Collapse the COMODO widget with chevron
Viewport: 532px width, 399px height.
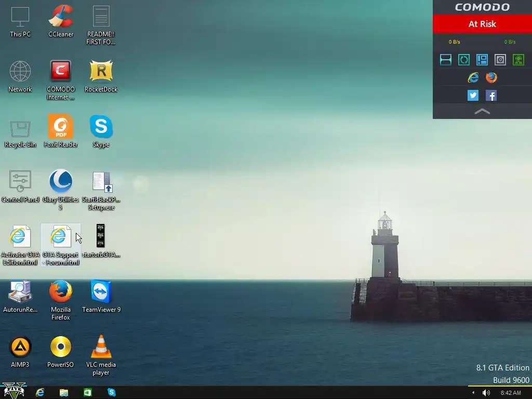click(x=482, y=111)
